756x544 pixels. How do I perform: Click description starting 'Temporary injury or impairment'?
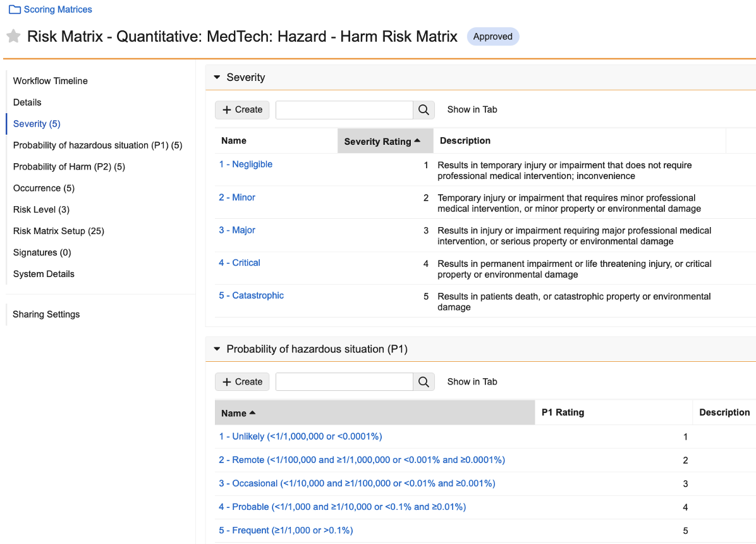[x=569, y=203]
